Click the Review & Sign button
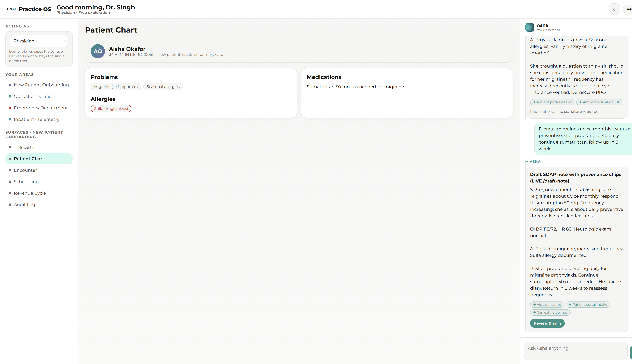Screen dimensions: 632x364 pyautogui.click(x=547, y=323)
